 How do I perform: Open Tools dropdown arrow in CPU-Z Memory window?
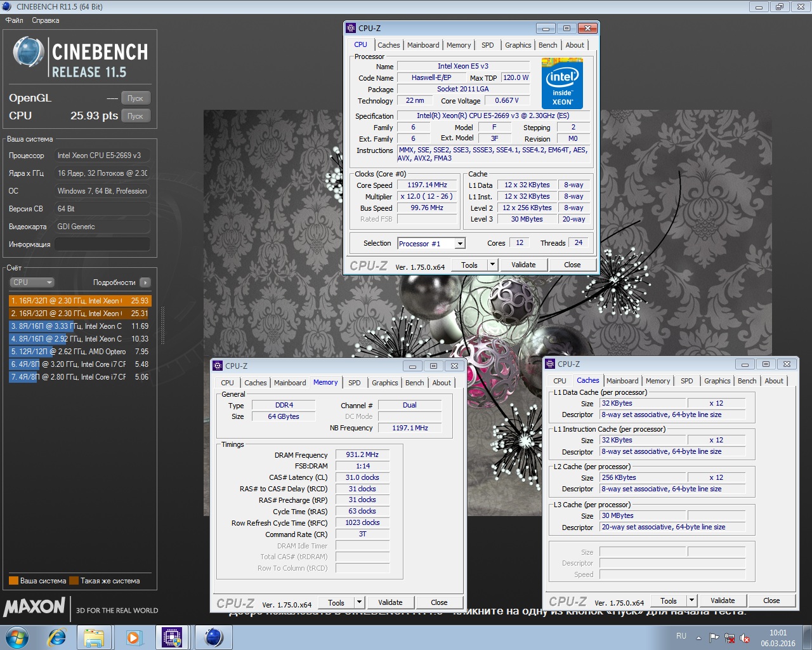(x=359, y=603)
